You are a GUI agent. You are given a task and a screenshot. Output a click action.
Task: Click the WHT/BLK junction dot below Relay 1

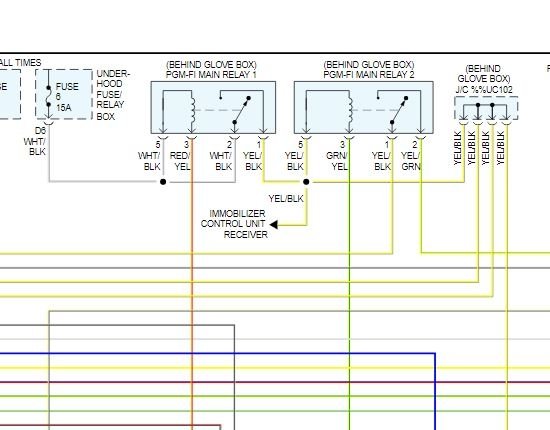[x=163, y=182]
